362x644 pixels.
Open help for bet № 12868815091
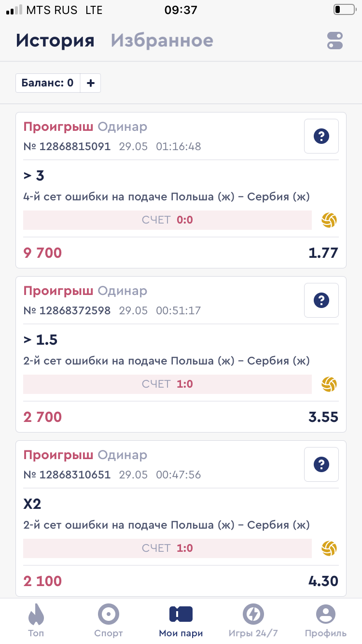(321, 137)
